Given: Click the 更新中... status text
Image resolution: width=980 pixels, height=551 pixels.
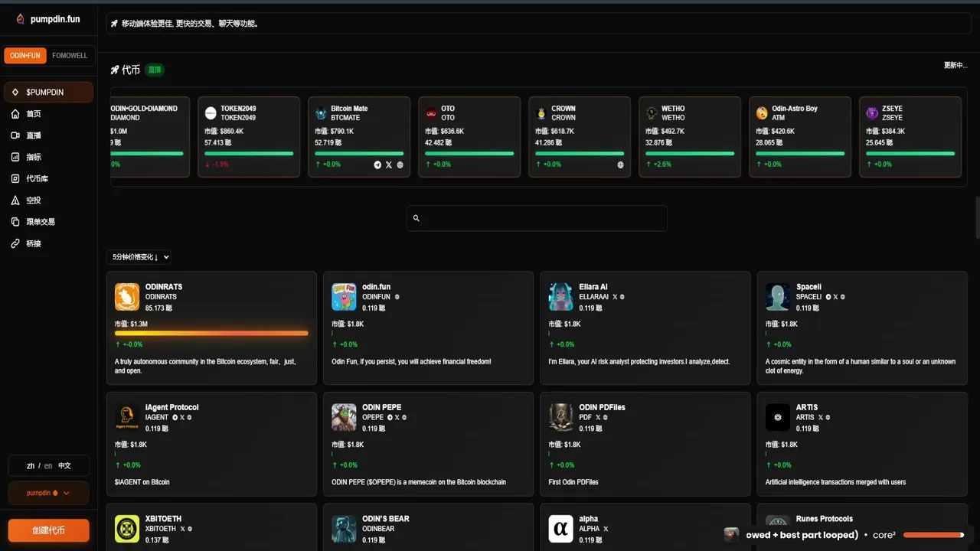Looking at the screenshot, I should click(x=955, y=65).
